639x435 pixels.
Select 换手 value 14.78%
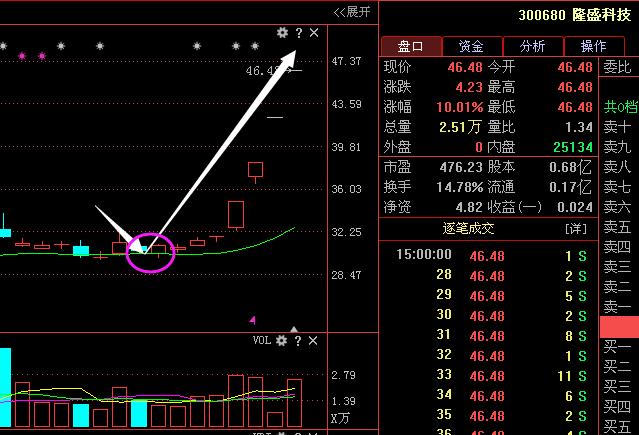tap(460, 187)
